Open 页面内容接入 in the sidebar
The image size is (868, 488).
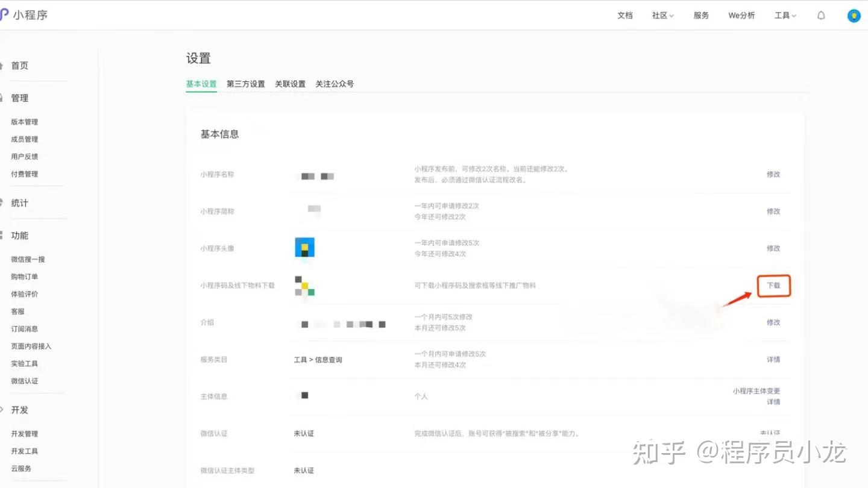click(31, 346)
